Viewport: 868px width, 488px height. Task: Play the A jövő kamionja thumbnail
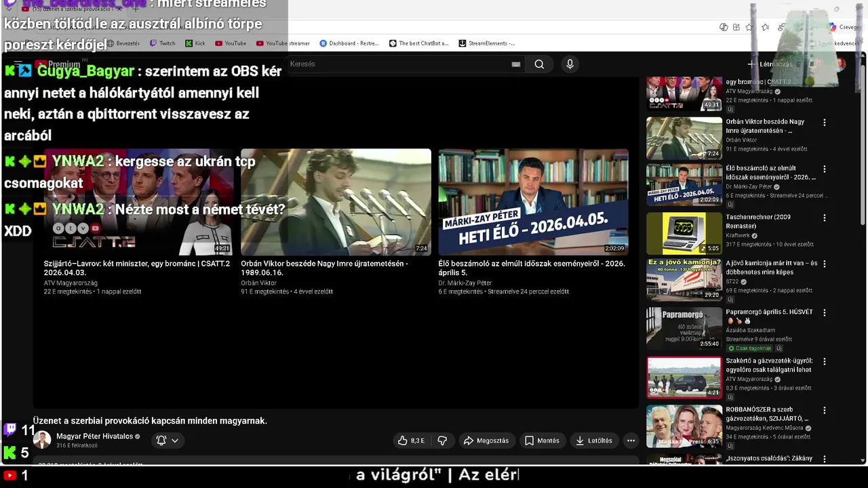point(684,280)
